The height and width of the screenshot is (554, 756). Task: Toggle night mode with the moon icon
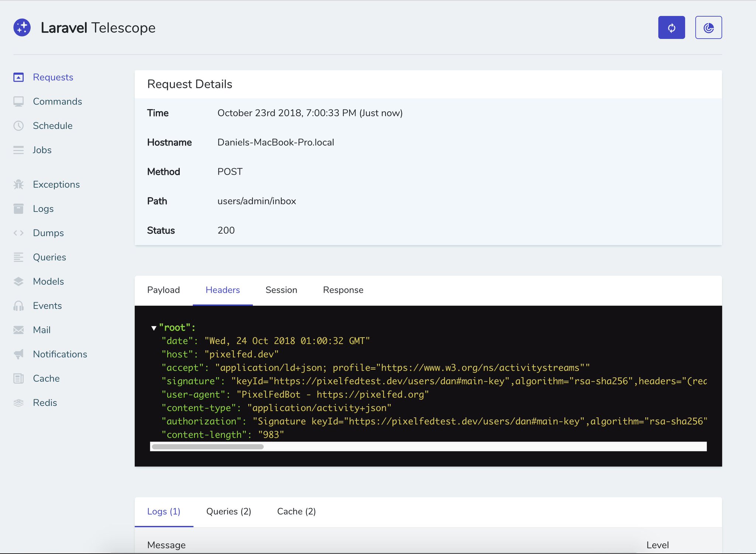pyautogui.click(x=708, y=28)
